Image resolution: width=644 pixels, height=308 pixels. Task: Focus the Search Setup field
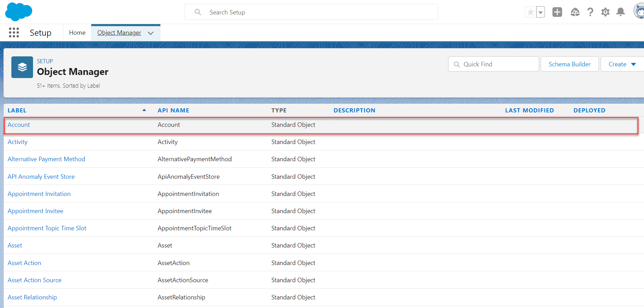point(311,12)
